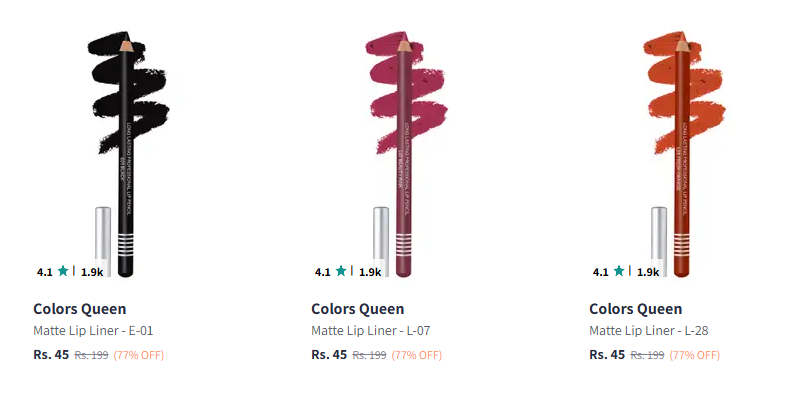
Task: Click the black E-01 lip liner image
Action: 124,150
